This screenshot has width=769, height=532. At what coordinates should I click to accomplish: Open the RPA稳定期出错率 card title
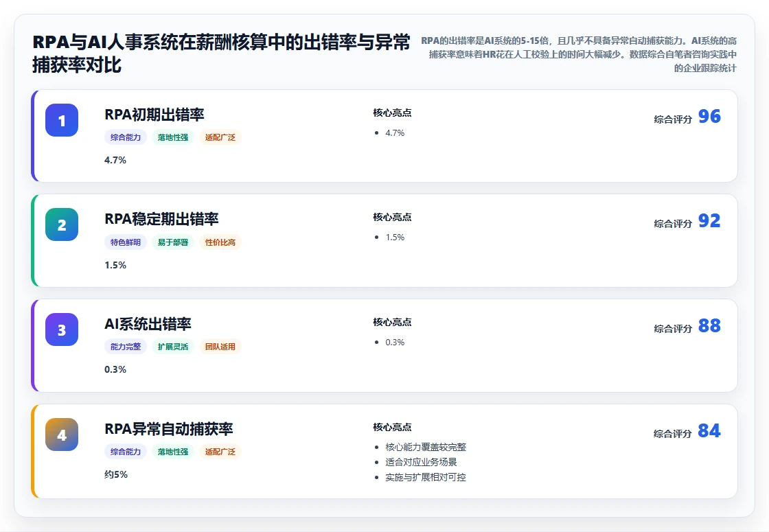point(161,219)
